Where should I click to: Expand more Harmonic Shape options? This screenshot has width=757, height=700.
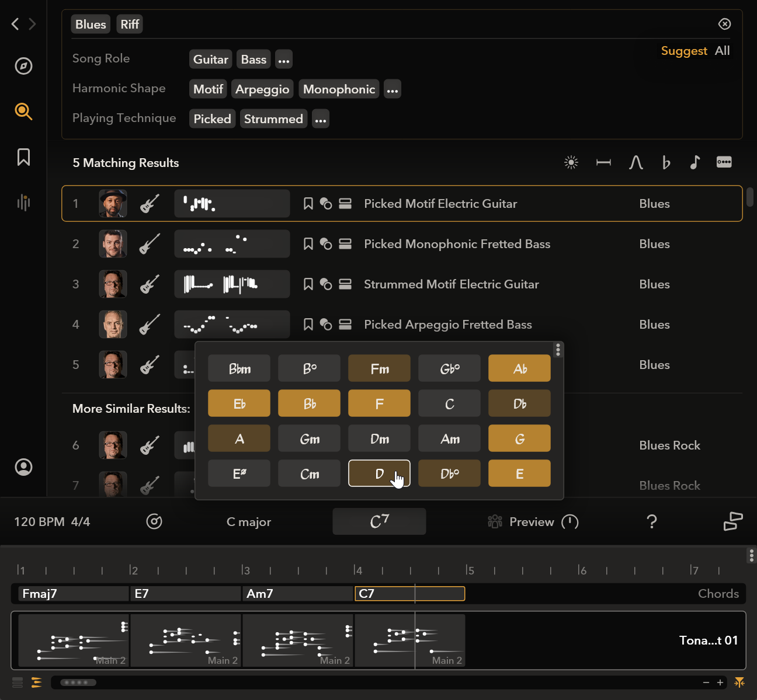[x=393, y=90]
